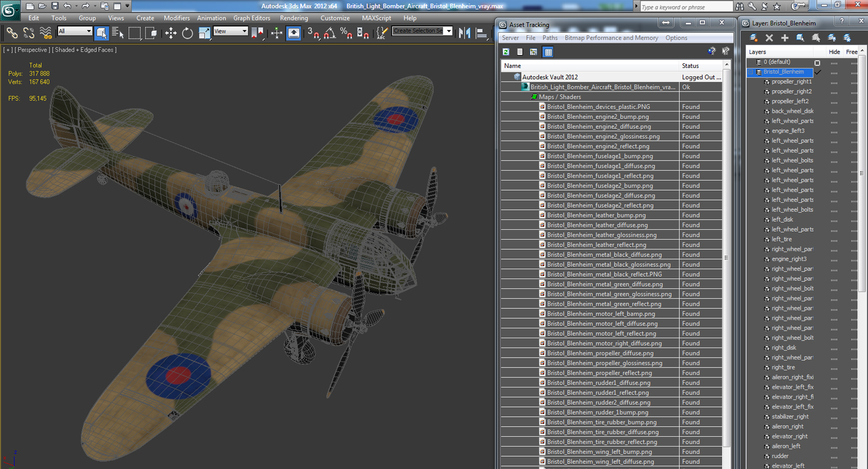Screen dimensions: 868x469
Task: Activate the Select and Link tool
Action: point(12,33)
